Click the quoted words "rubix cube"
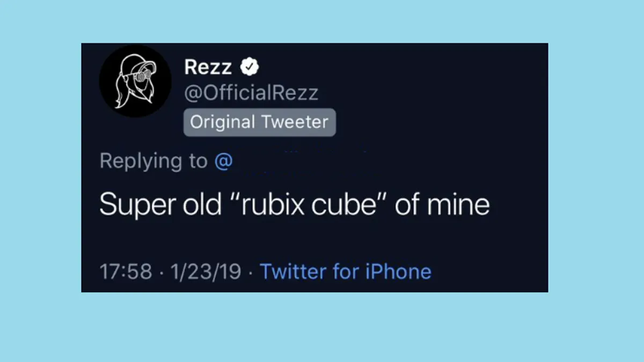Screen dimensions: 644x362 pyautogui.click(x=308, y=205)
